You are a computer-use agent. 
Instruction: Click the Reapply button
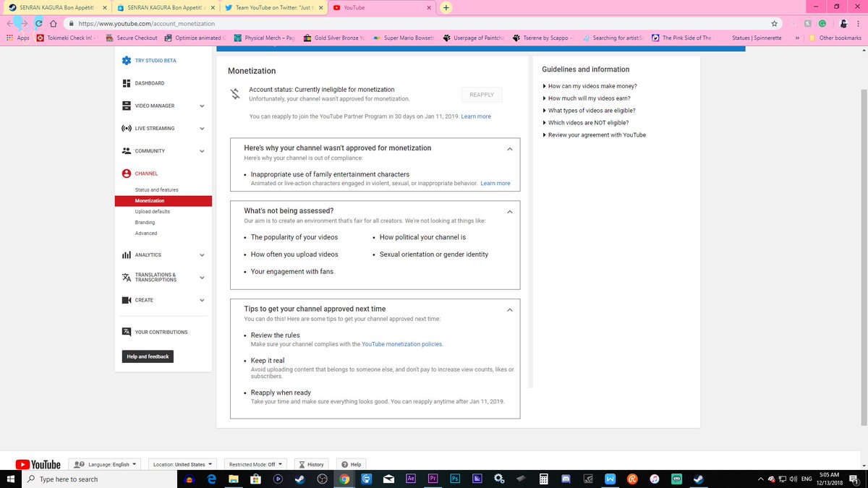(482, 95)
